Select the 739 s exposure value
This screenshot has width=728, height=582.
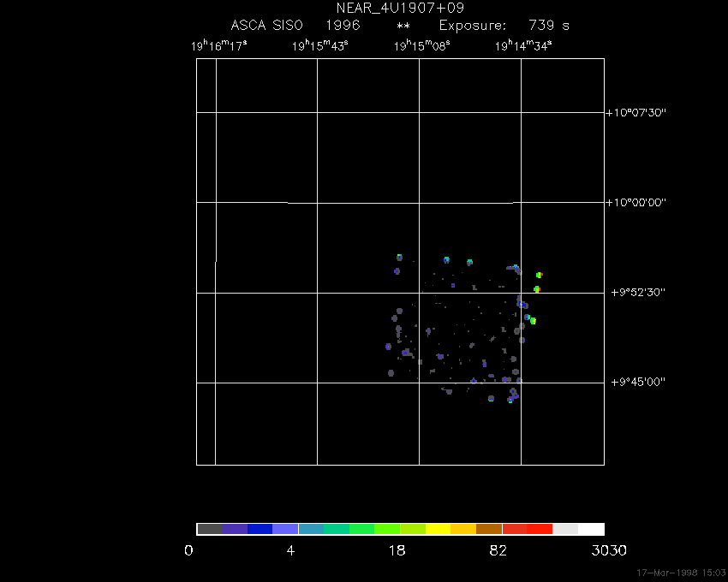click(x=549, y=25)
